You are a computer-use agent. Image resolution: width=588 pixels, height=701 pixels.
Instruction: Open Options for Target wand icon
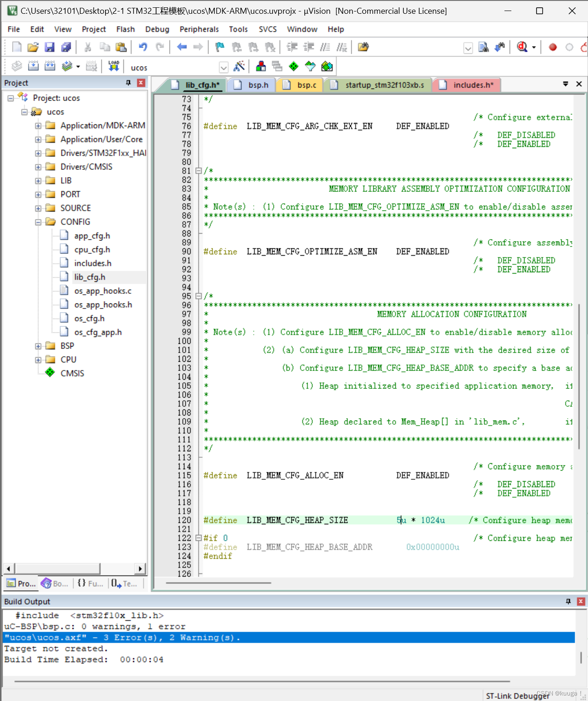(x=239, y=66)
